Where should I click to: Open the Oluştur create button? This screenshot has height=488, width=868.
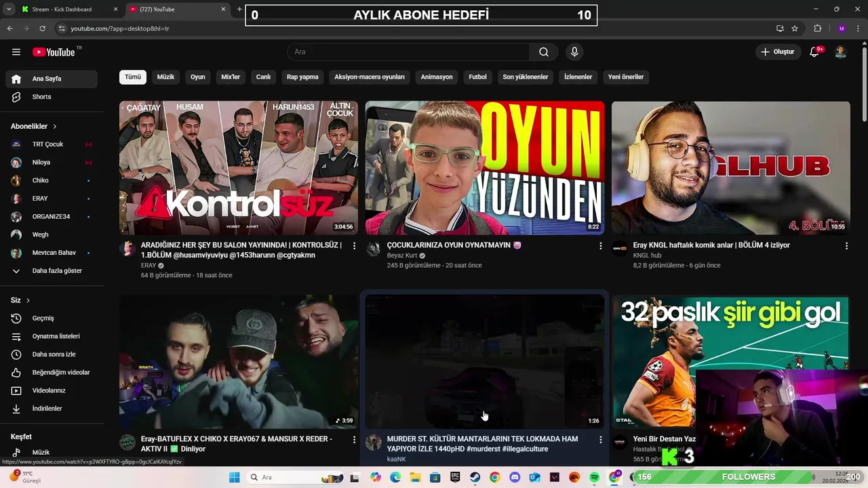click(x=778, y=52)
